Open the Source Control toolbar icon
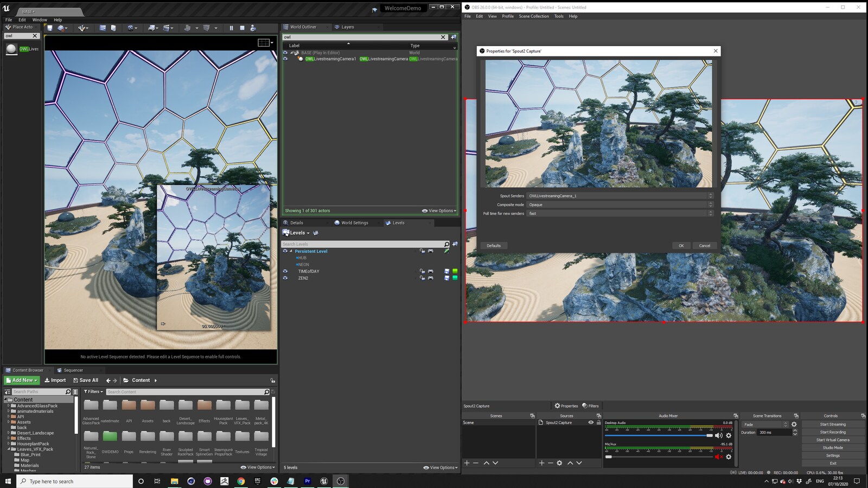Image resolution: width=868 pixels, height=488 pixels. tap(61, 28)
